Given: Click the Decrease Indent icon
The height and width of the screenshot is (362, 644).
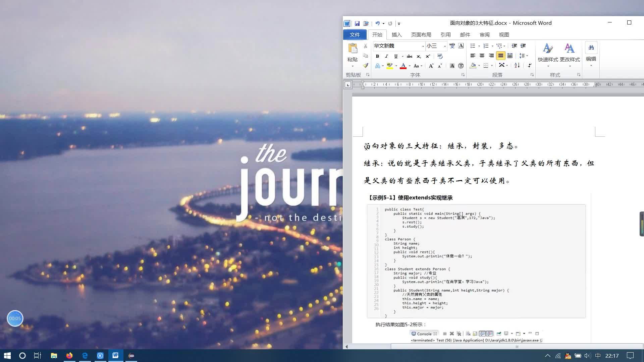Looking at the screenshot, I should pos(514,46).
